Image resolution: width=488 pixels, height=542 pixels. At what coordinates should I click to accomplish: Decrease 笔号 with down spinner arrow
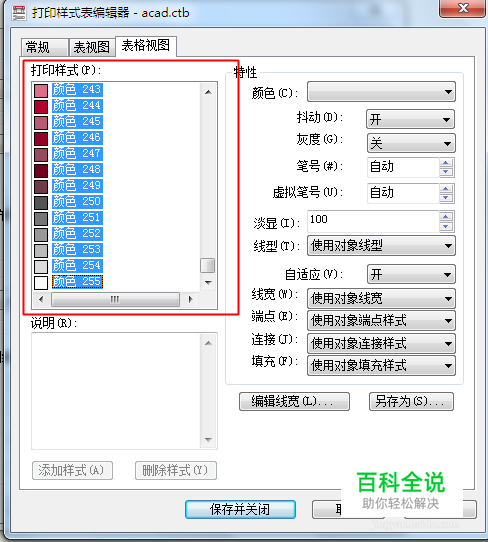pos(446,172)
